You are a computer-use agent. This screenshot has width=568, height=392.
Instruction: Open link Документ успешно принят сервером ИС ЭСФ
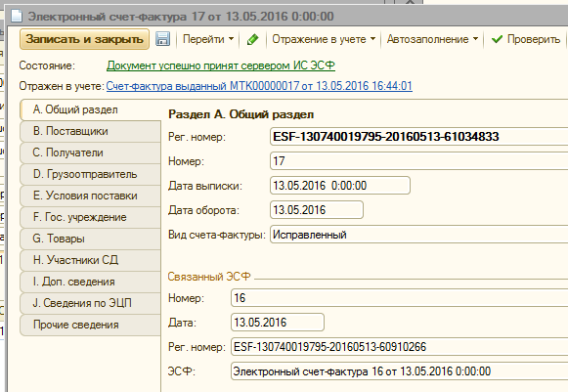click(221, 65)
